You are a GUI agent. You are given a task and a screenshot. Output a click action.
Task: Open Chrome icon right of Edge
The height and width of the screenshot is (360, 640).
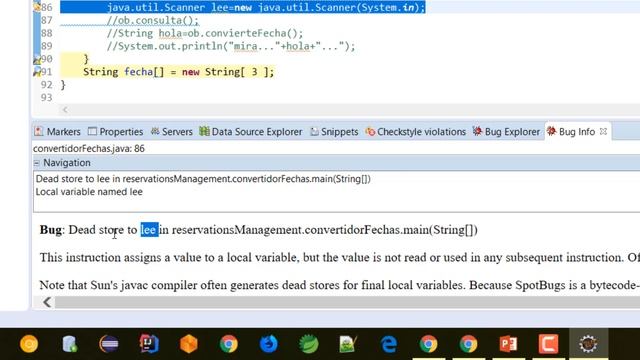click(x=429, y=344)
